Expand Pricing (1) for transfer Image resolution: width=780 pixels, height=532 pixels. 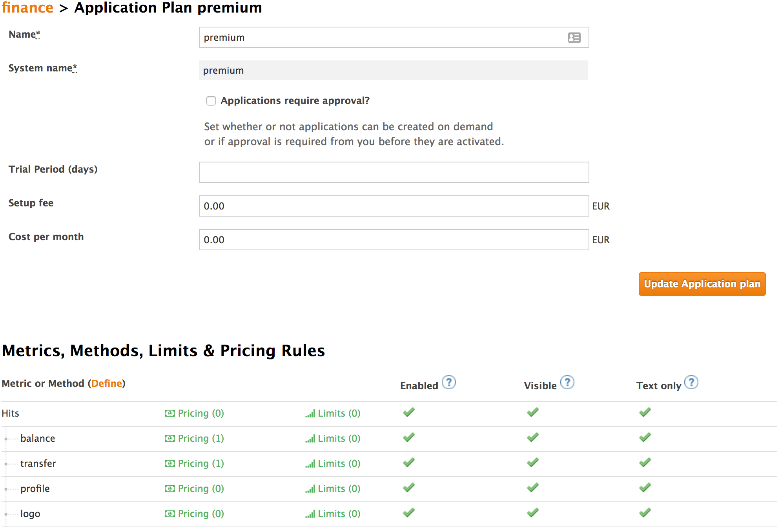tap(195, 463)
